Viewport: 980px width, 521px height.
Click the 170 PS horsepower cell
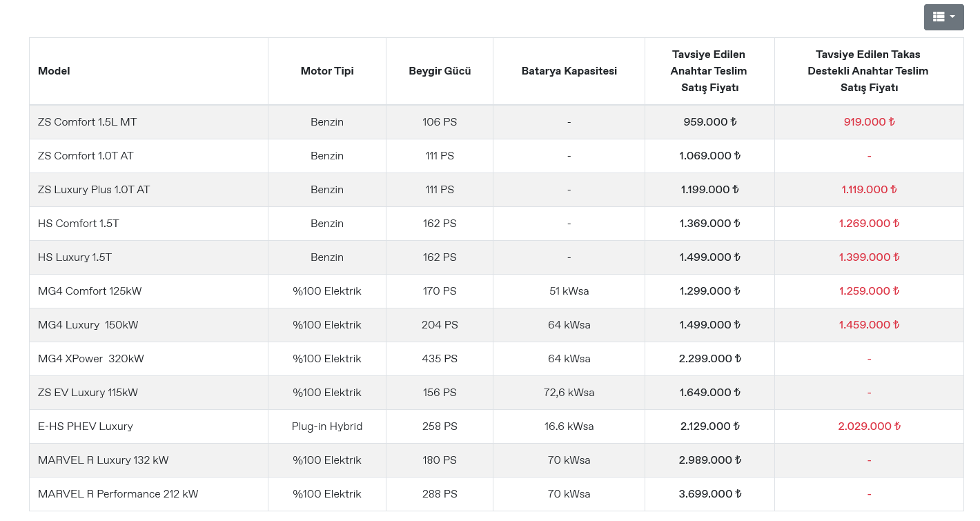click(440, 291)
